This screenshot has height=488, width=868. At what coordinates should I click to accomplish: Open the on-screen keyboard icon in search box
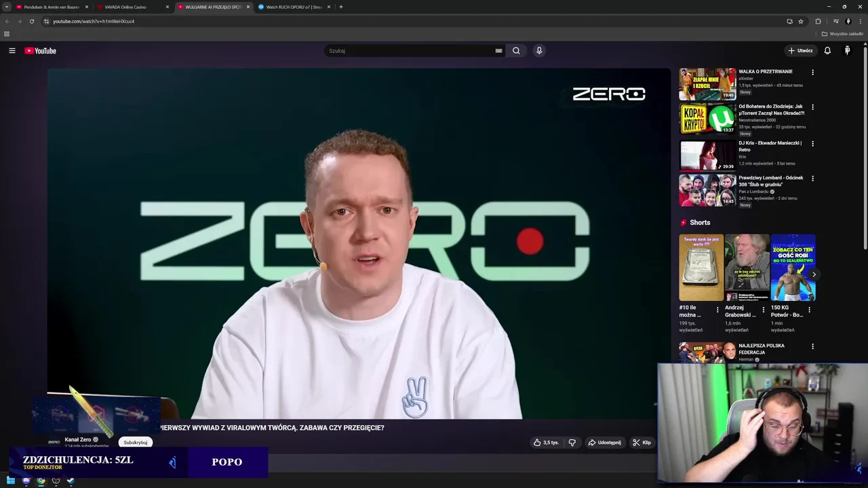498,51
